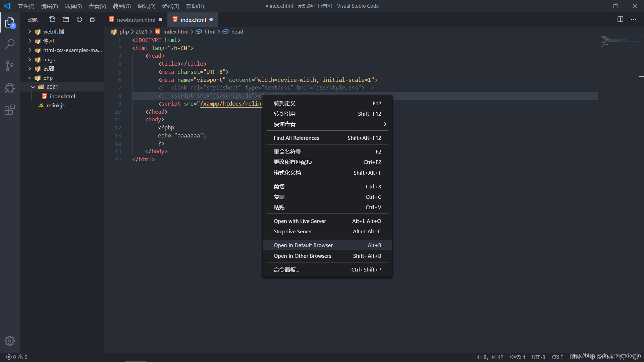
Task: Expand the 练习 folder
Action: click(x=30, y=41)
